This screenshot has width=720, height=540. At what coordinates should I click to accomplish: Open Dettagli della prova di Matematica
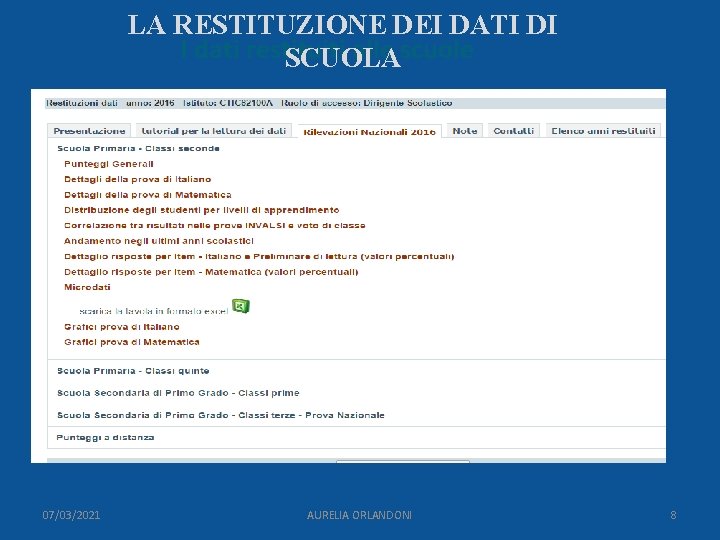pyautogui.click(x=148, y=195)
